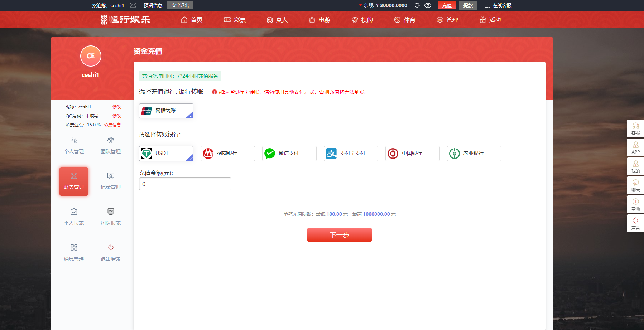Viewport: 644px width, 330px height.
Task: Open 个人管理 personal management
Action: click(x=74, y=145)
